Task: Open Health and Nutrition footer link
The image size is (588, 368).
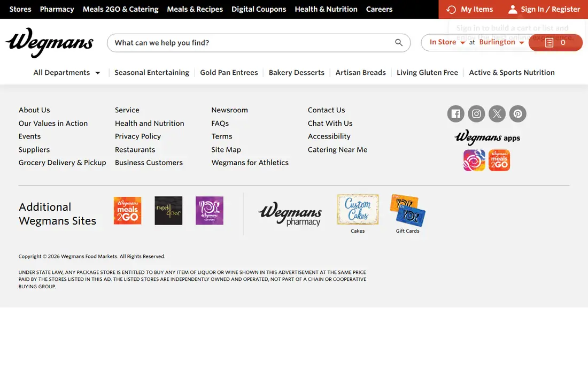Action: 149,123
